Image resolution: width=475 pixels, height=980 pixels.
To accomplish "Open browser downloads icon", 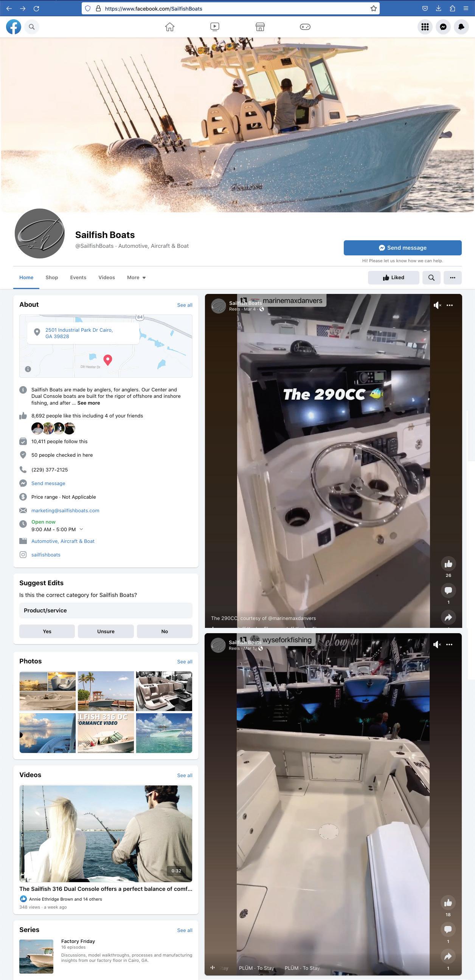I will 438,8.
